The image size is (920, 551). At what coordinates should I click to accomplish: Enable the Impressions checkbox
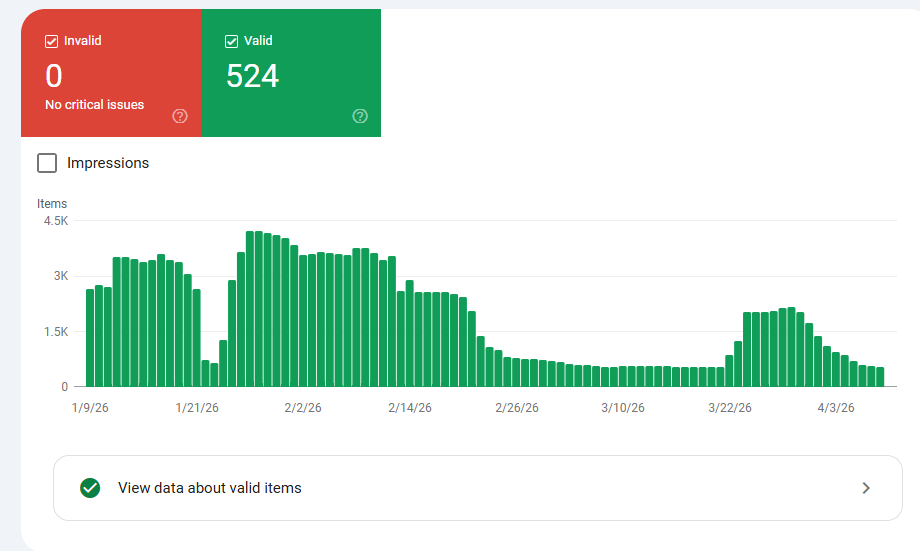point(47,163)
